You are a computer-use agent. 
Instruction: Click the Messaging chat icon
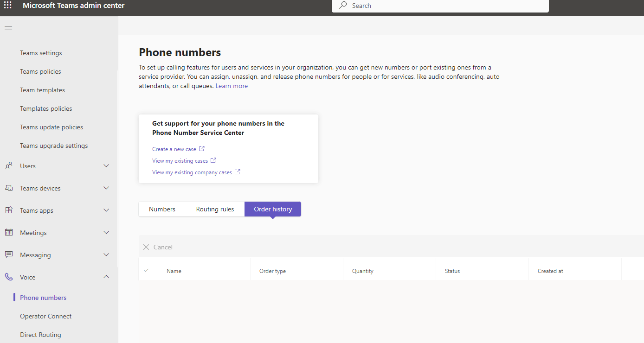pyautogui.click(x=8, y=254)
